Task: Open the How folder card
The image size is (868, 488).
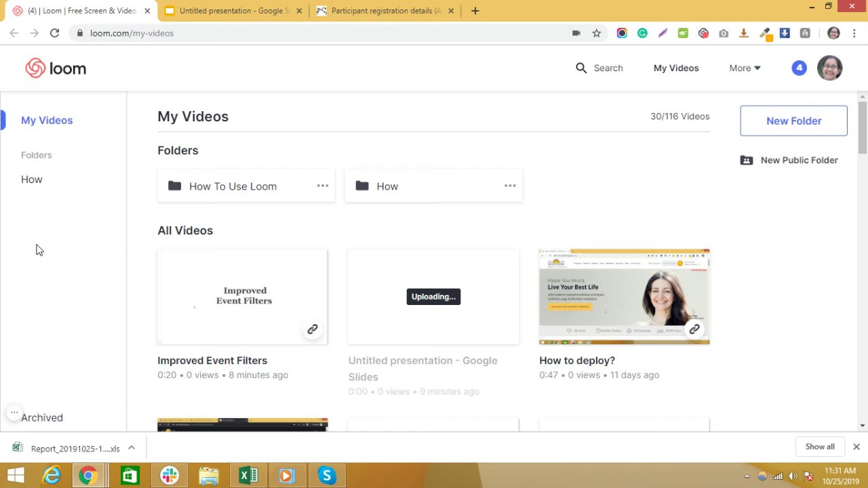Action: pos(433,186)
